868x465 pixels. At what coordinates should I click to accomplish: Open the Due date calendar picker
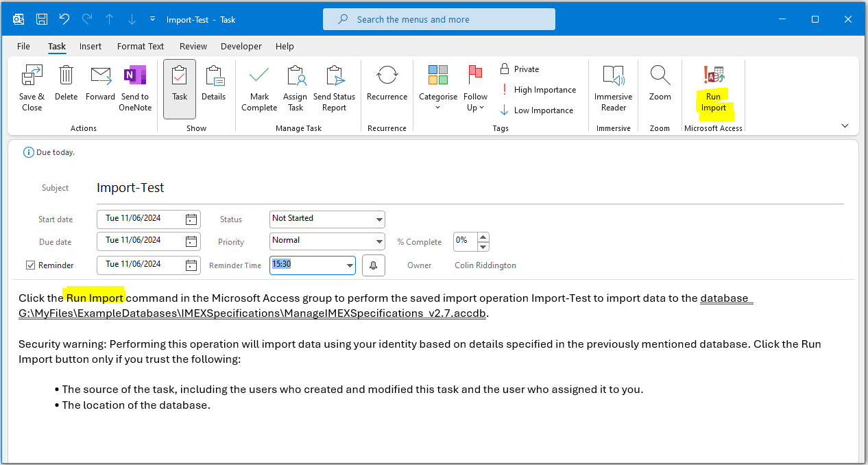pos(191,241)
